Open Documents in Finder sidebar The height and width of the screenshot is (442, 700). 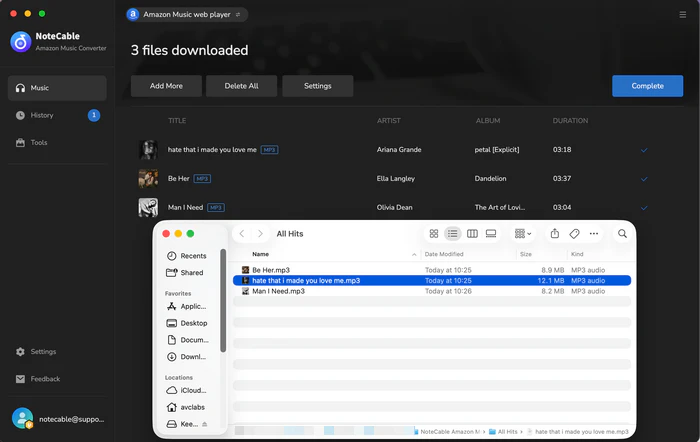click(x=187, y=340)
